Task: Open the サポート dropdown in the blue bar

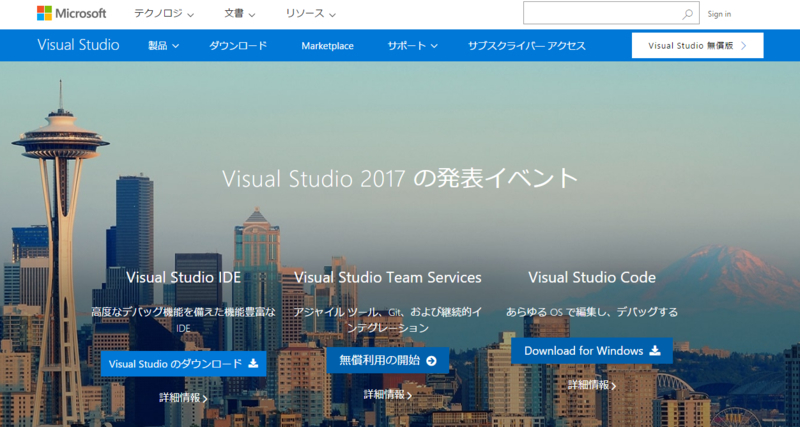Action: coord(412,46)
